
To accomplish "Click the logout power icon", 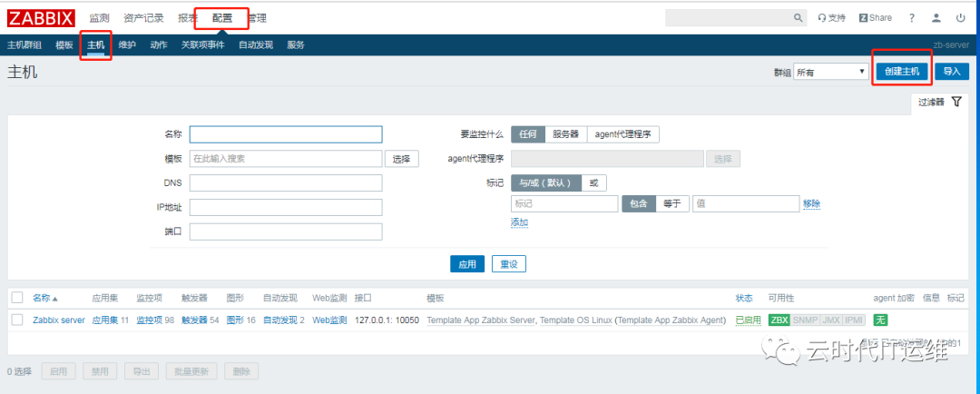I will (961, 18).
